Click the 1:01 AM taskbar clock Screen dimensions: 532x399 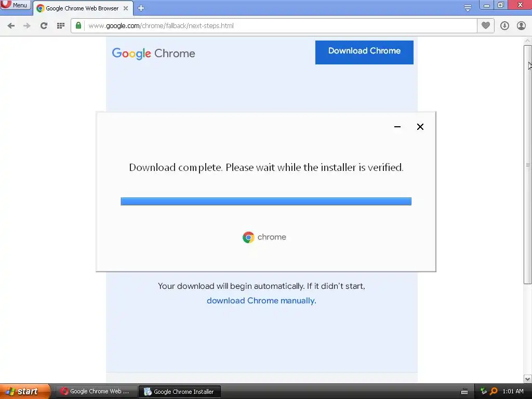click(x=513, y=391)
